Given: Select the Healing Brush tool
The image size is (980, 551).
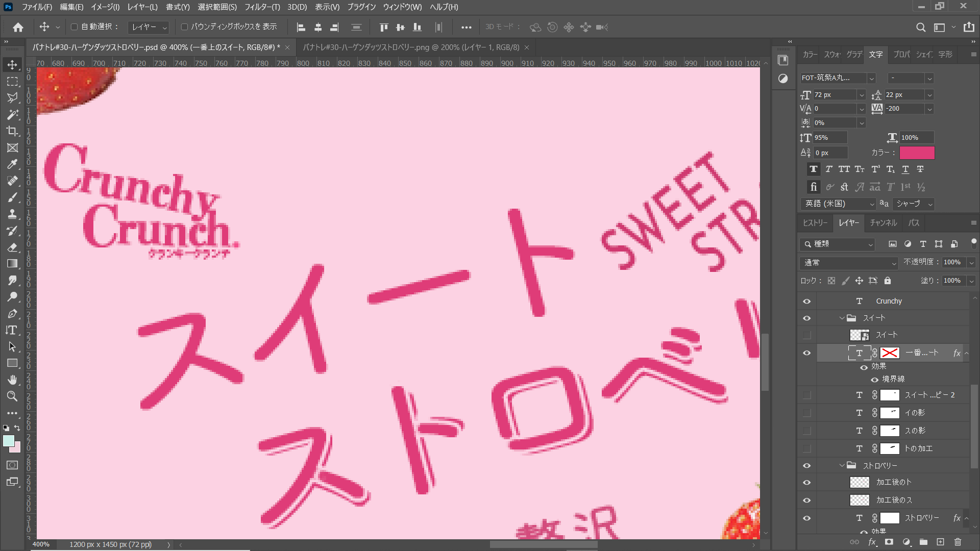Looking at the screenshot, I should (x=12, y=181).
